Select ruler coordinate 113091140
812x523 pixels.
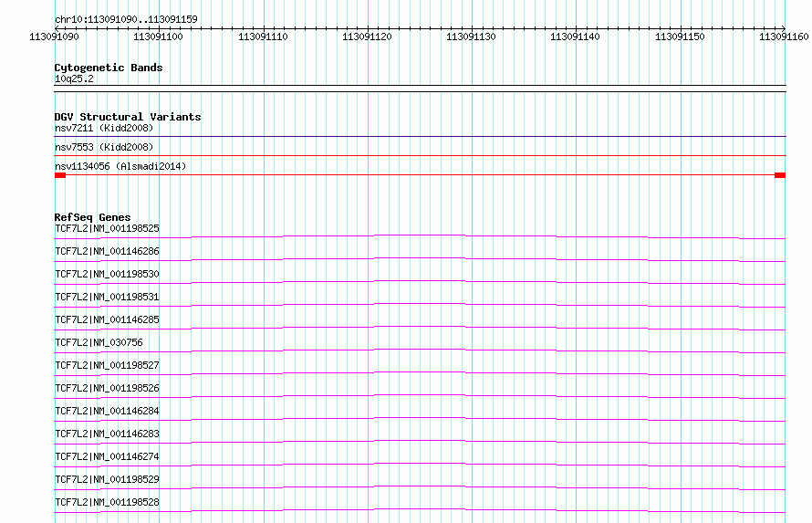coord(575,37)
